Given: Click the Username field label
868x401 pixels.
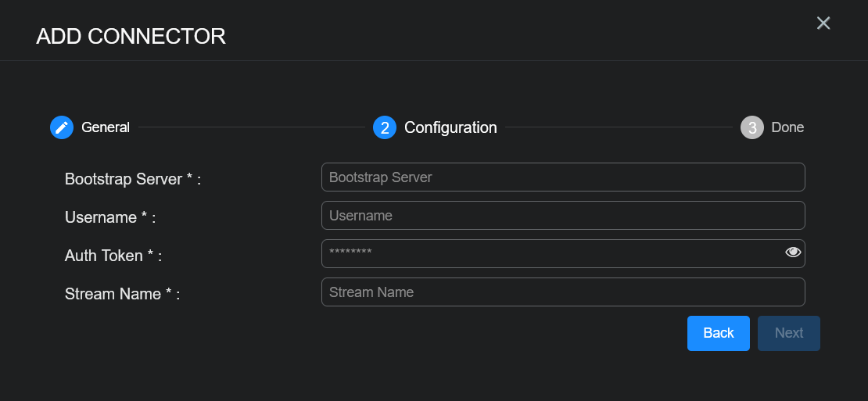Looking at the screenshot, I should 110,217.
